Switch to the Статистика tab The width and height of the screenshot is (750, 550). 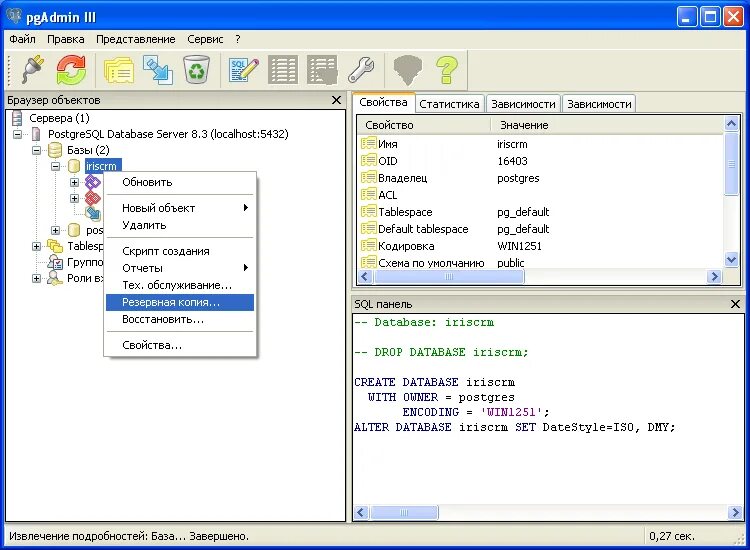pos(449,104)
